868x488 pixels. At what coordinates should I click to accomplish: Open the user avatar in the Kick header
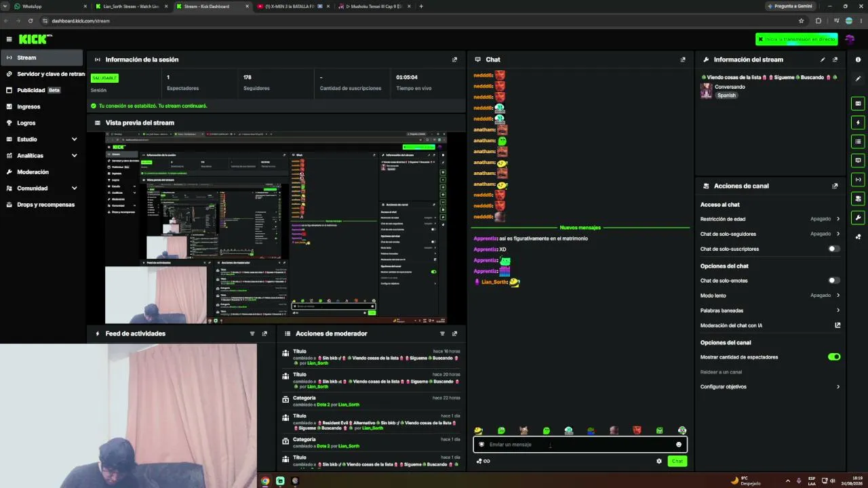[x=850, y=39]
